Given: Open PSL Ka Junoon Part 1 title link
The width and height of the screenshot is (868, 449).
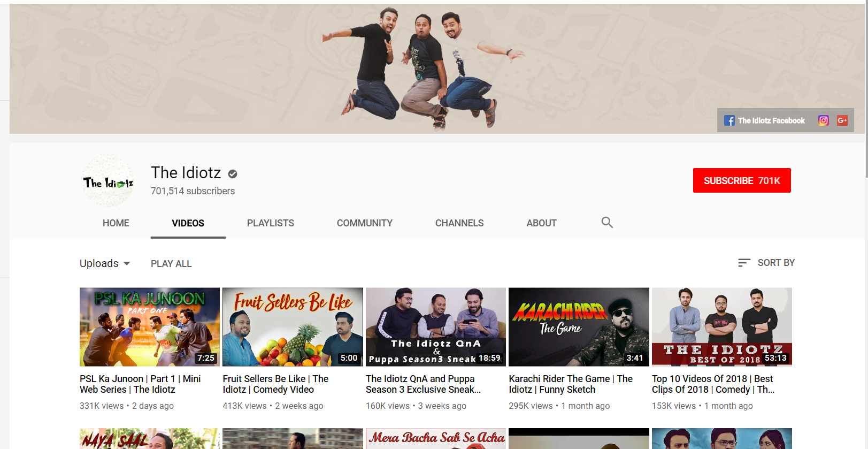Looking at the screenshot, I should (x=140, y=384).
